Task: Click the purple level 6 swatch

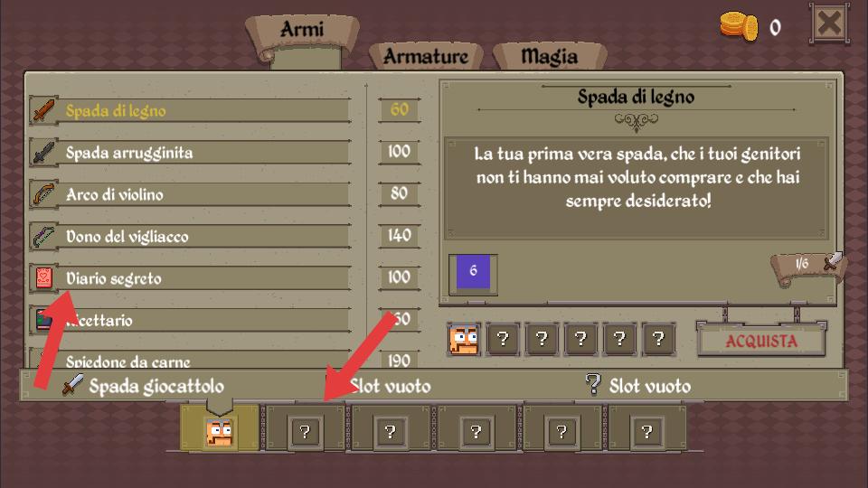Action: coord(473,272)
